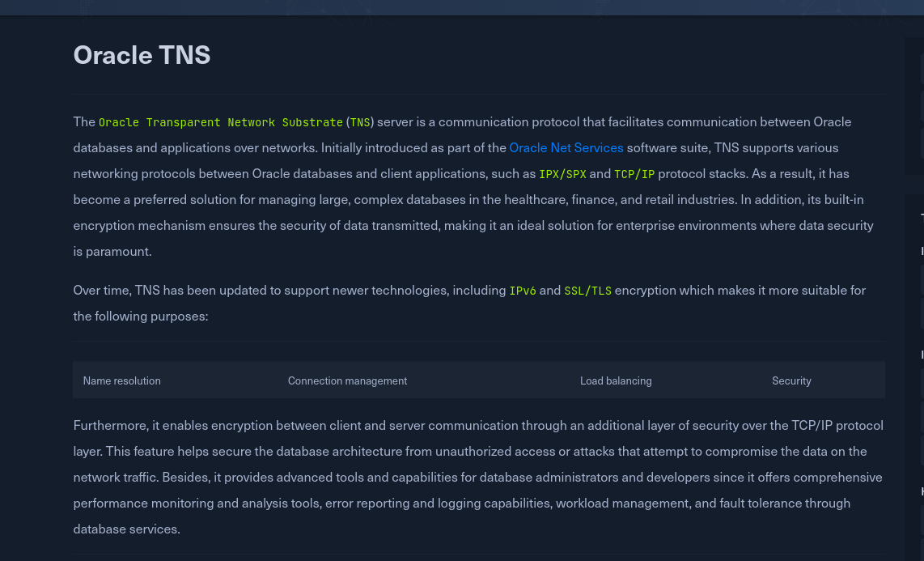Click the IPX/SPX inline code term
Image resolution: width=924 pixels, height=561 pixels.
[x=562, y=174]
